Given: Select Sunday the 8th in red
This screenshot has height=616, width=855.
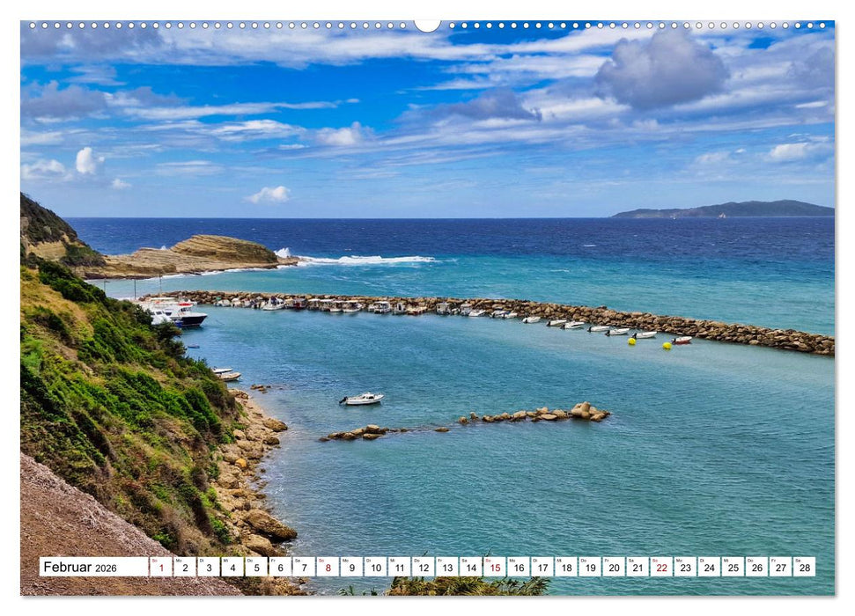Looking at the screenshot, I should [328, 567].
